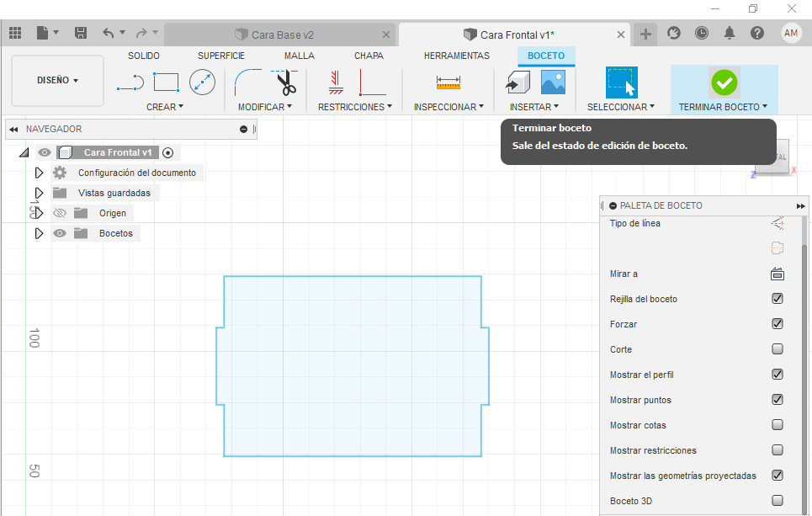Open the SELECCIONAR dropdown menu
The width and height of the screenshot is (812, 516).
[621, 107]
